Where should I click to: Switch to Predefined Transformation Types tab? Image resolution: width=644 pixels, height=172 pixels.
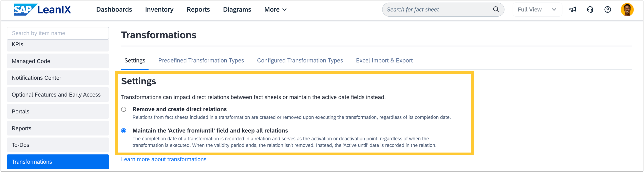point(201,60)
